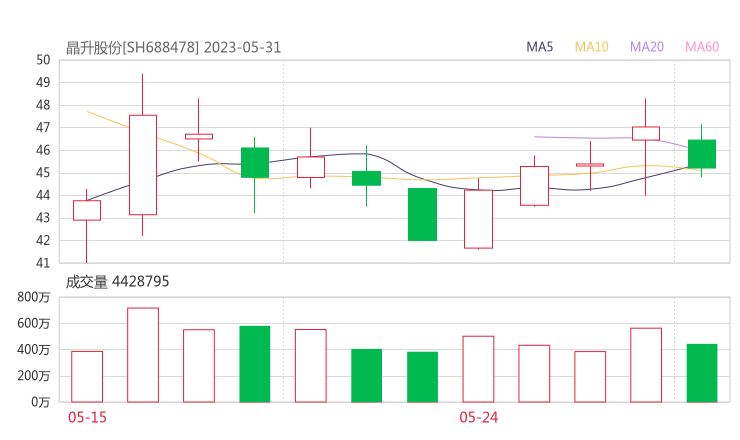Click the 05-15 date axis label
The height and width of the screenshot is (440, 740).
coord(87,417)
